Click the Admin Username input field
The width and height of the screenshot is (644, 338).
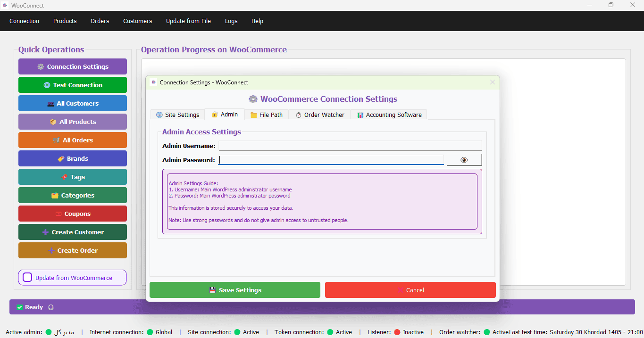350,146
